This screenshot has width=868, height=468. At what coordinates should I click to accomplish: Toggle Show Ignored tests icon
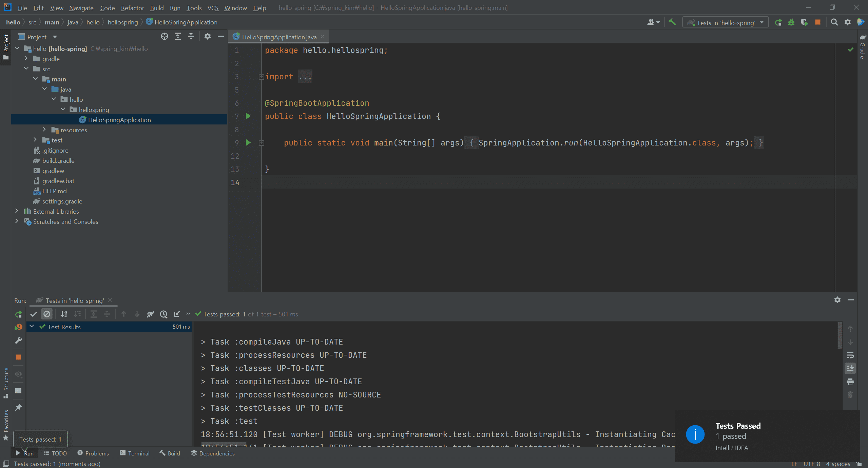pos(47,314)
